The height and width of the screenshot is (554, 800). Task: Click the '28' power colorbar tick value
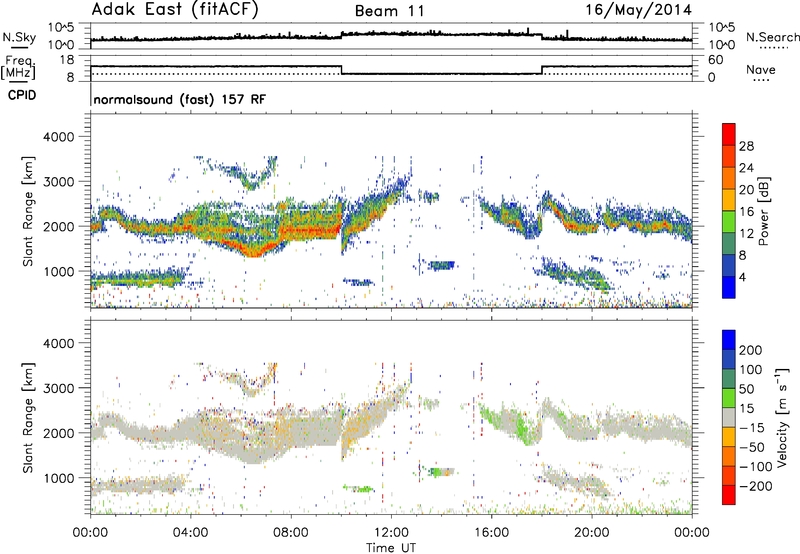tap(746, 146)
